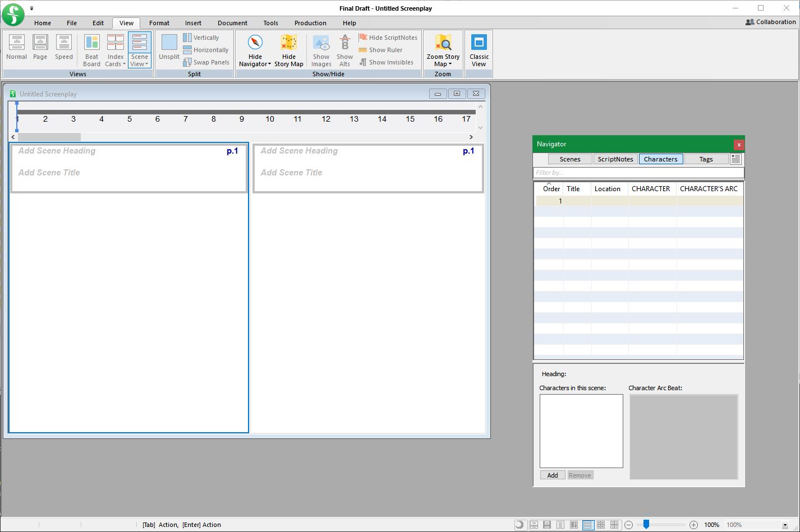Click the Characters in this scene list box

click(581, 431)
